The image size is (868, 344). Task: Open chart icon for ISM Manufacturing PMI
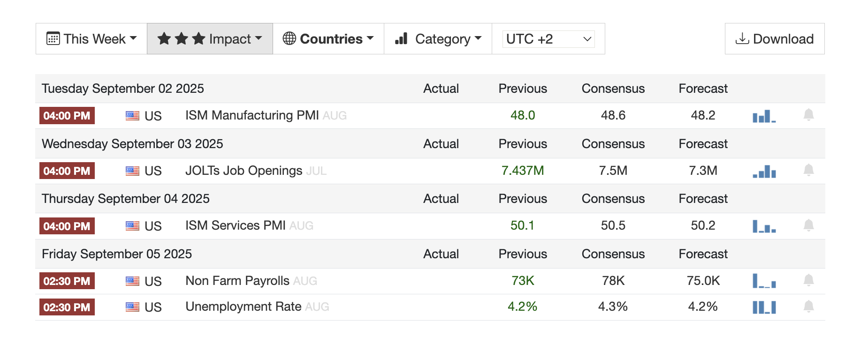[764, 116]
